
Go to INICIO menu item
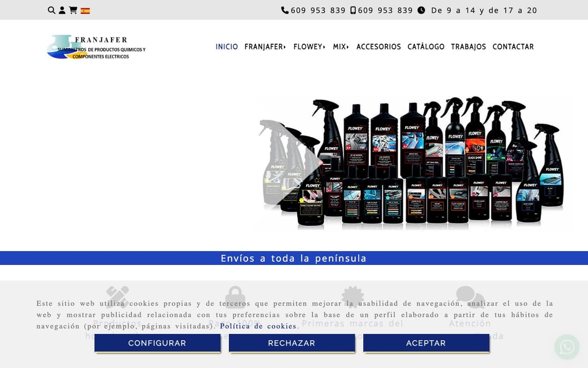(x=227, y=46)
